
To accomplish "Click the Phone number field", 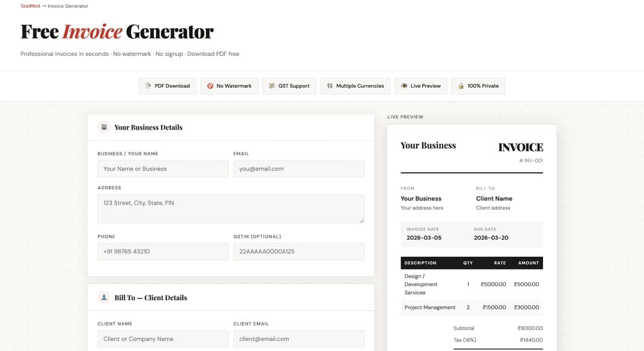I will coord(163,251).
